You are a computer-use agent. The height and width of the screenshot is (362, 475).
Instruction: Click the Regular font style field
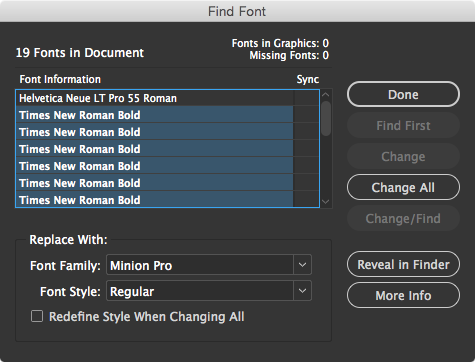[x=200, y=291]
